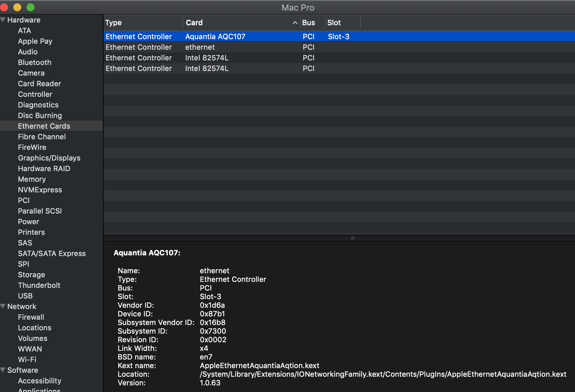The width and height of the screenshot is (575, 392).
Task: Open Graphics/Displays in the sidebar
Action: [49, 158]
